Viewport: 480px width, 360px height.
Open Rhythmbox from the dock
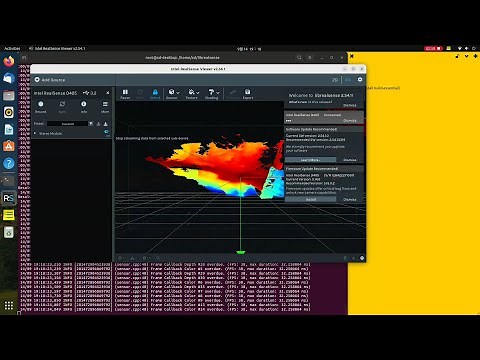tap(9, 112)
